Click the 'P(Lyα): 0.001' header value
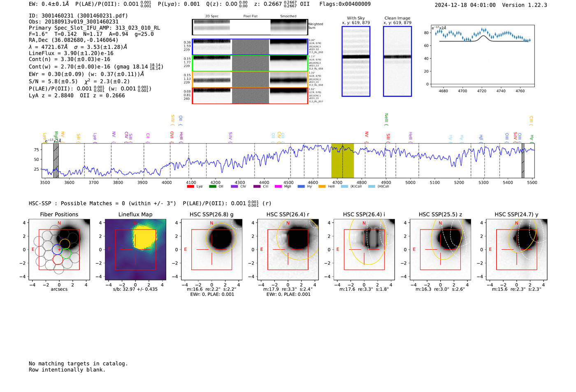The height and width of the screenshot is (392, 576). click(x=179, y=4)
